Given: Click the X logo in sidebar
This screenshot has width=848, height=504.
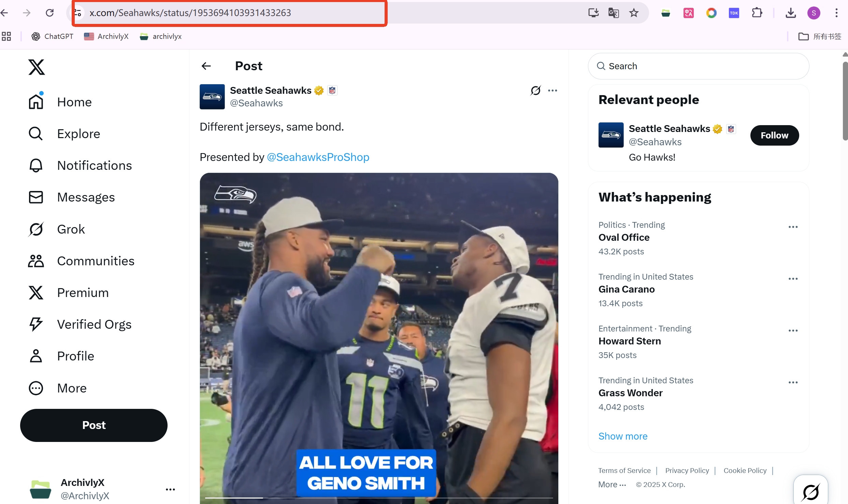Looking at the screenshot, I should click(x=36, y=67).
